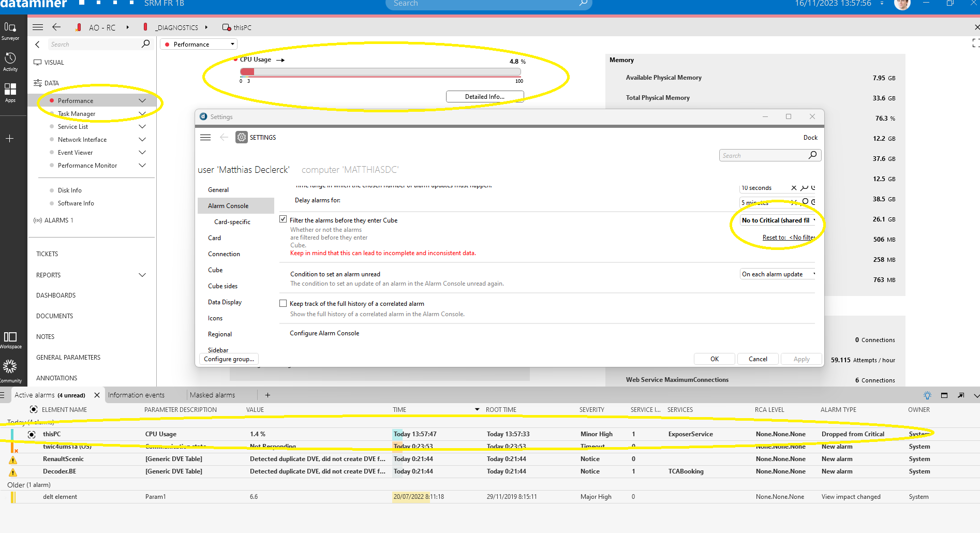Image resolution: width=980 pixels, height=533 pixels.
Task: Clear the '10 seconds' field with X icon
Action: pyautogui.click(x=794, y=188)
